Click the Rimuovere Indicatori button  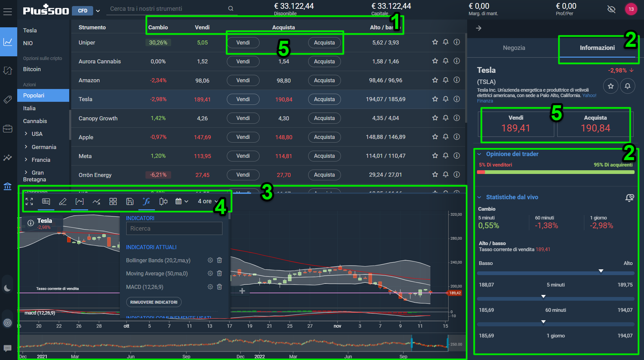tap(154, 302)
